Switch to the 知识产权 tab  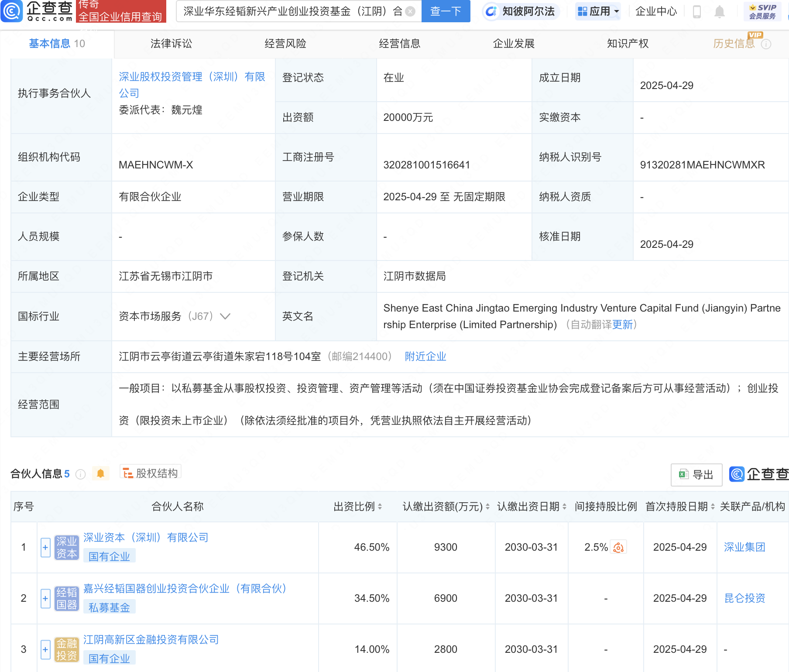coord(628,44)
